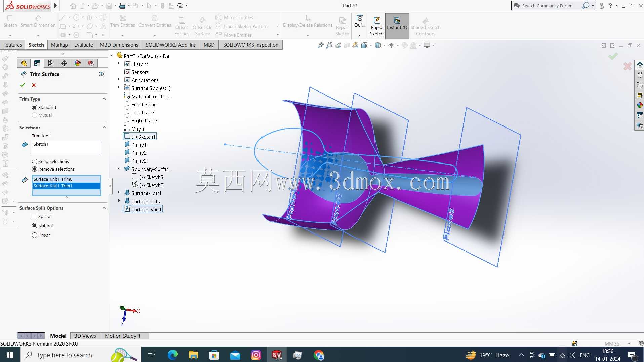
Task: Click the Windows Start button
Action: [x=10, y=355]
